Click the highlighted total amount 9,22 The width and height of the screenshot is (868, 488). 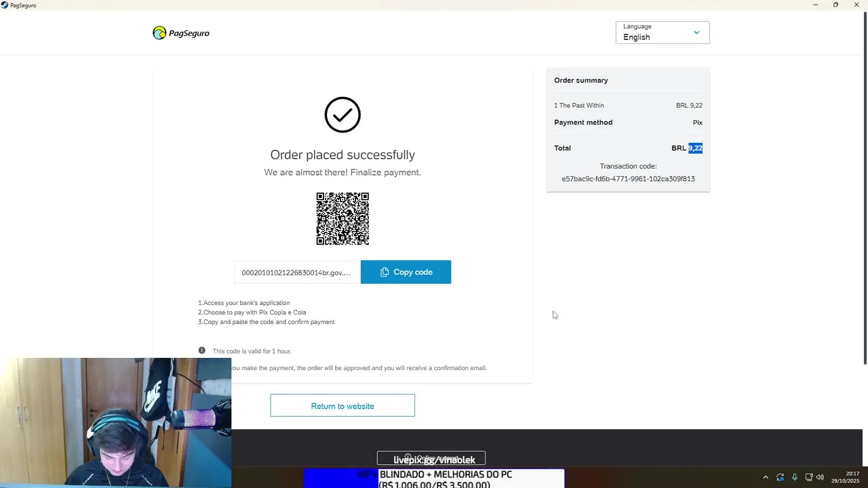click(695, 148)
